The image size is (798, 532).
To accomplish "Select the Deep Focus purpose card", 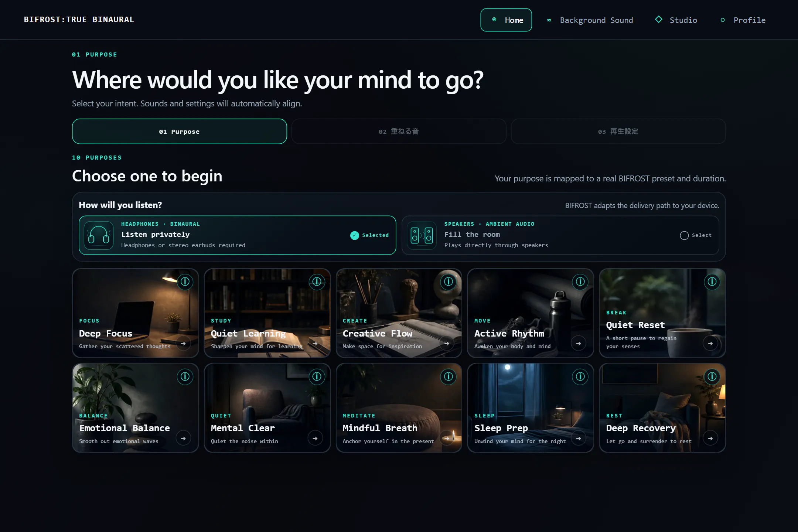I will [x=136, y=313].
